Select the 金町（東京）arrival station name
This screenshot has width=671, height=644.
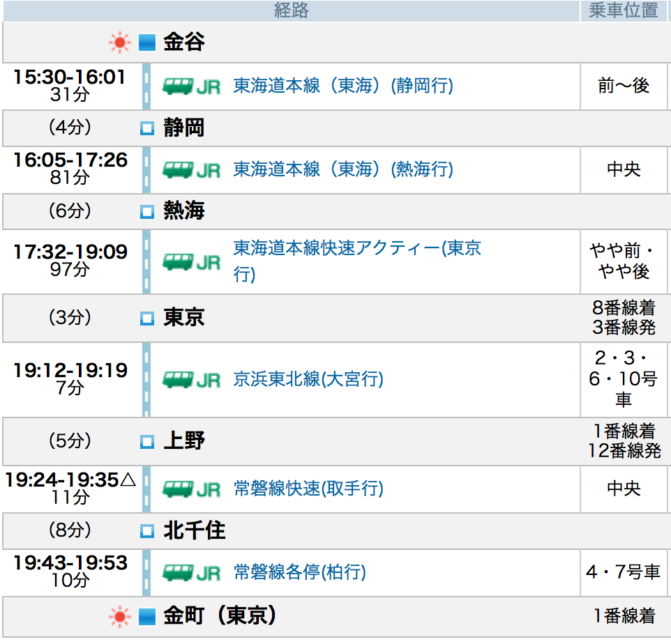click(220, 616)
